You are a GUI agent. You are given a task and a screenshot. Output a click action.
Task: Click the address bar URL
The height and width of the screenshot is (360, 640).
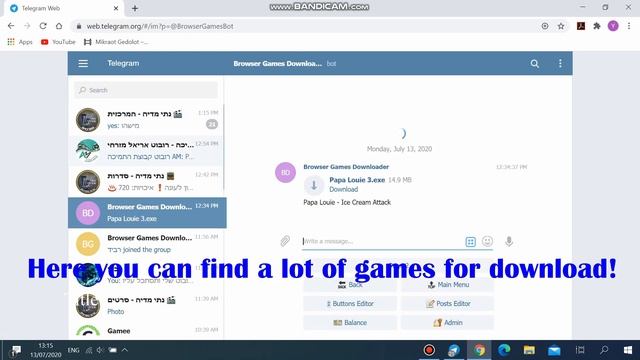click(160, 26)
